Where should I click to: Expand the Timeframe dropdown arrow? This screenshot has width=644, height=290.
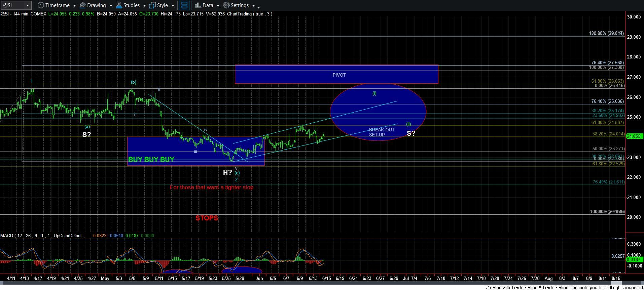tap(74, 6)
